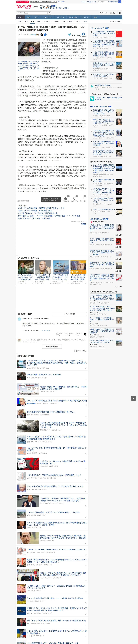This screenshot has height=644, width=138.
Task: Select the エキスパート navigation tab
Action: [48, 17]
